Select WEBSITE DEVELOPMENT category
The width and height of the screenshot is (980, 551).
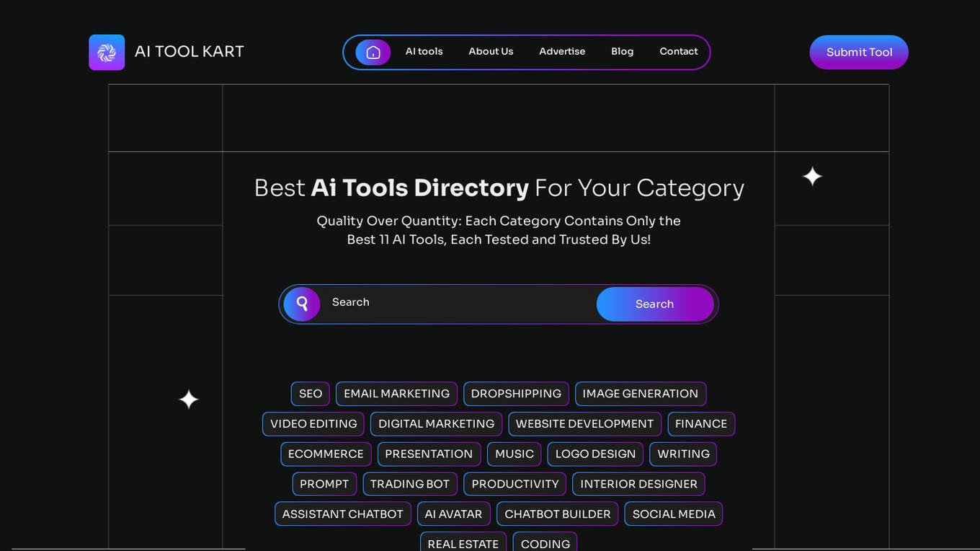point(584,424)
